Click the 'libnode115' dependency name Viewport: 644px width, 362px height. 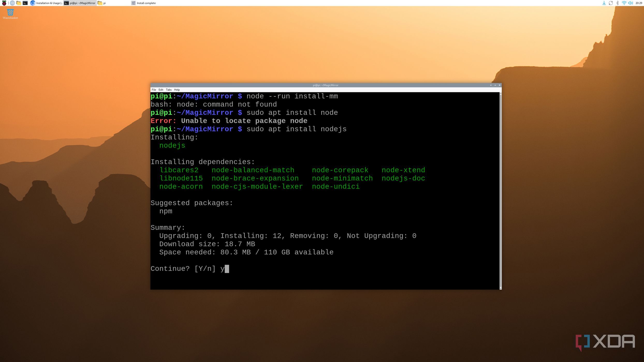pos(181,178)
